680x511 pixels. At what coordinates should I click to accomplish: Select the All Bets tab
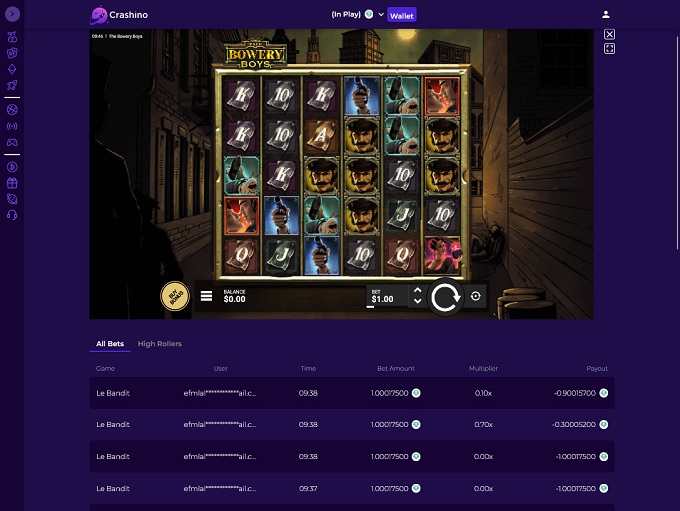click(110, 344)
